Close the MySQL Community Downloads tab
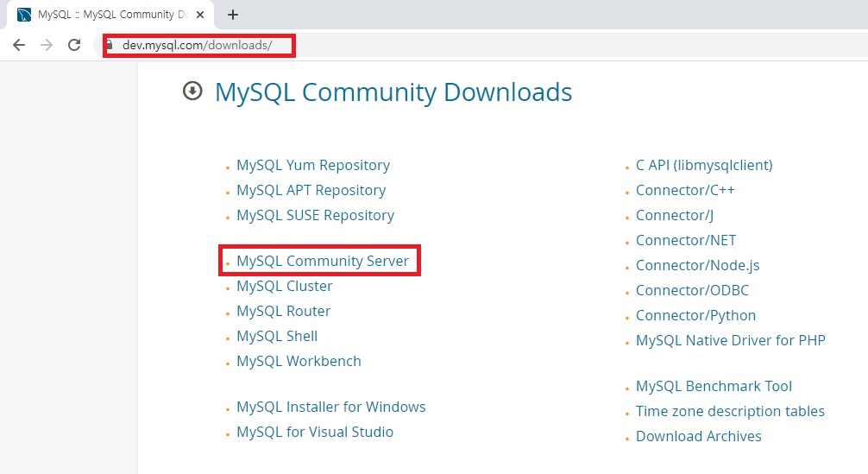Screen dimensions: 868x474 200,15
